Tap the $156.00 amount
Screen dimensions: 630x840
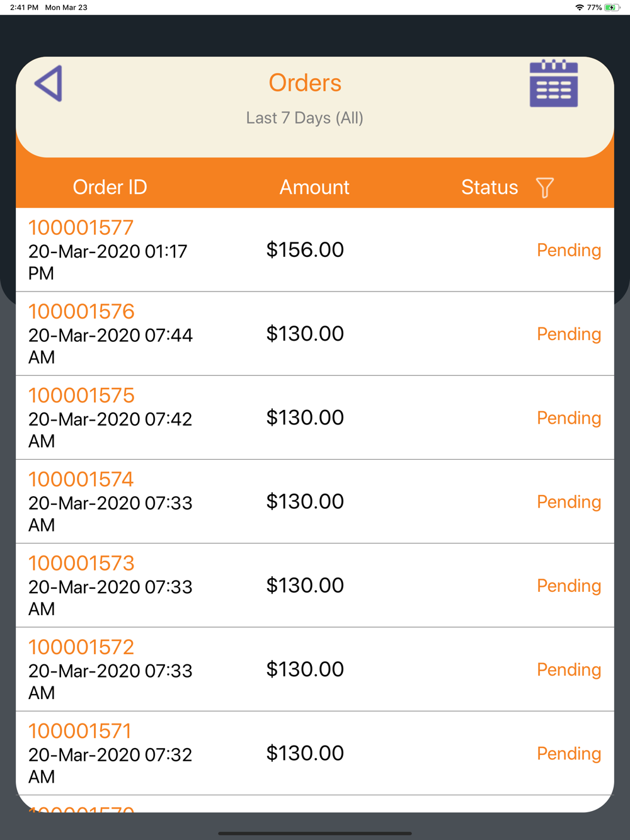click(305, 250)
